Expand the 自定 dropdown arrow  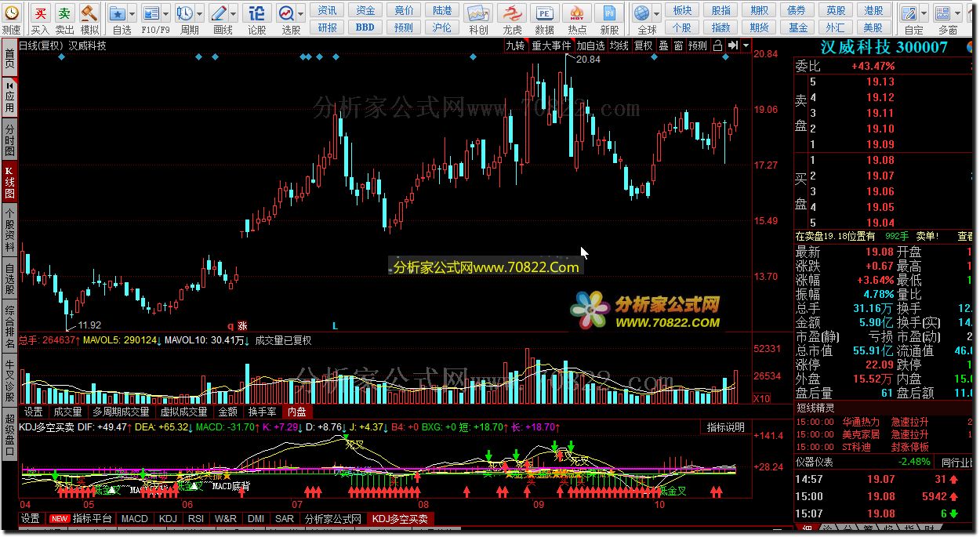click(x=924, y=13)
